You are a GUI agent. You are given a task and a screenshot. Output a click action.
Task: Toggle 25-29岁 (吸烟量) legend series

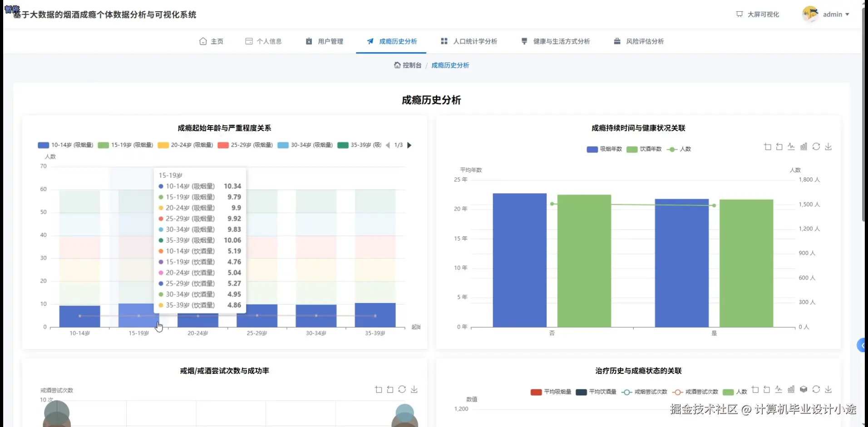click(x=246, y=145)
